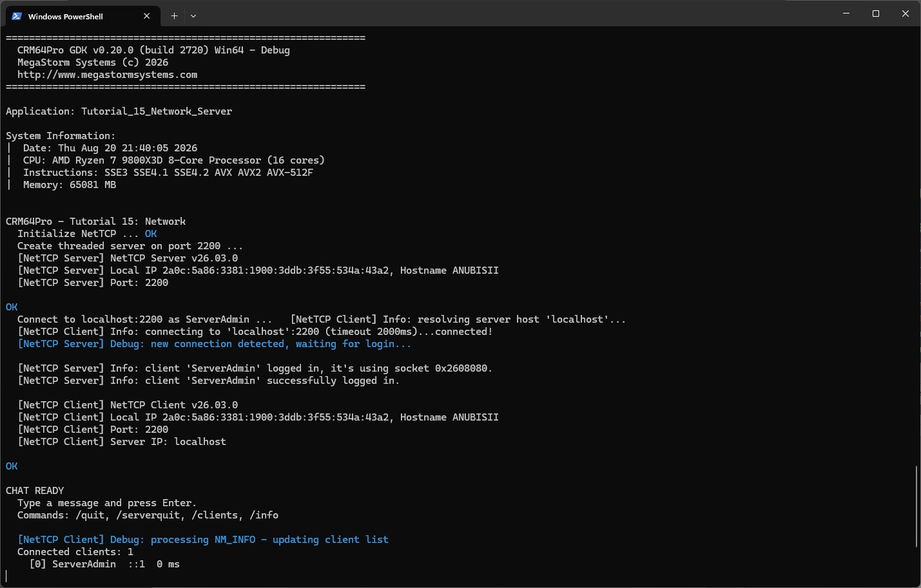
Task: Click the '[NetTCP Client] Local IP' line
Action: click(258, 417)
